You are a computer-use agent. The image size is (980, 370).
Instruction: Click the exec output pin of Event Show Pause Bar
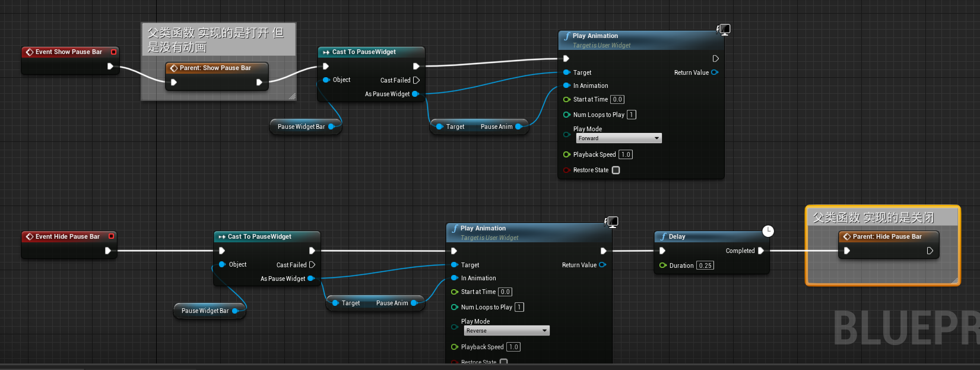coord(110,66)
